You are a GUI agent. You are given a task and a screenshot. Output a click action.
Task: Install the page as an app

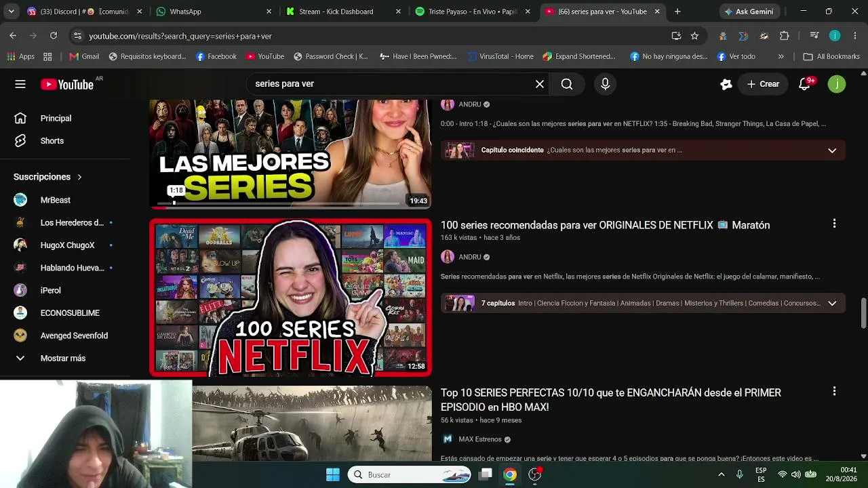point(676,36)
